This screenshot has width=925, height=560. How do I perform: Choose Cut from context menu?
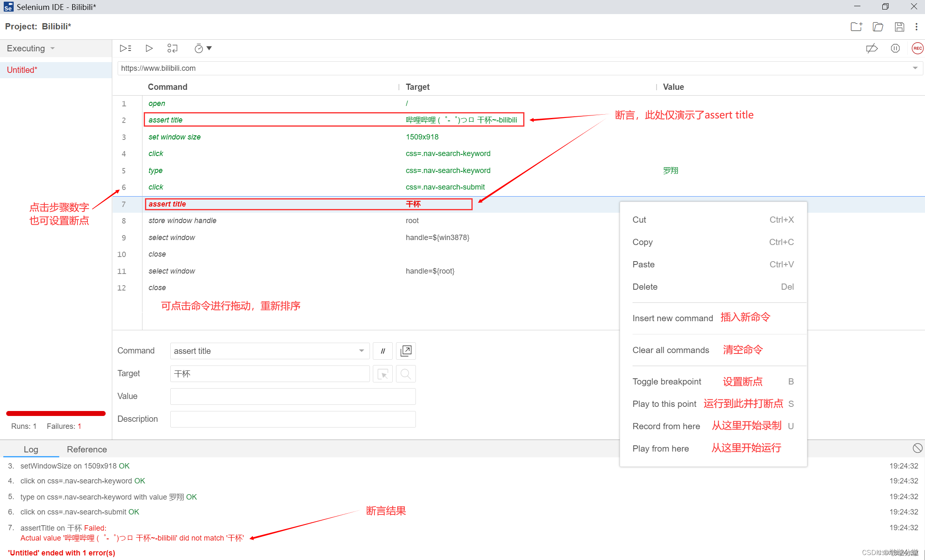coord(713,220)
